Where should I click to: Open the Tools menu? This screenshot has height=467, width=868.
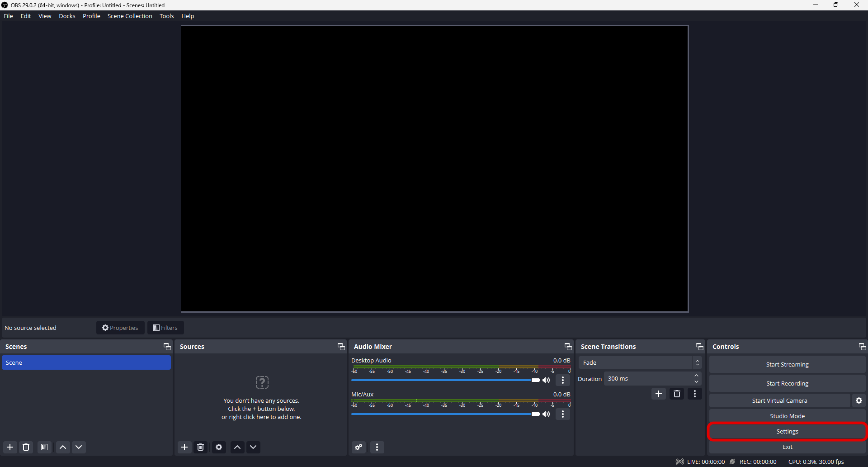pyautogui.click(x=166, y=16)
